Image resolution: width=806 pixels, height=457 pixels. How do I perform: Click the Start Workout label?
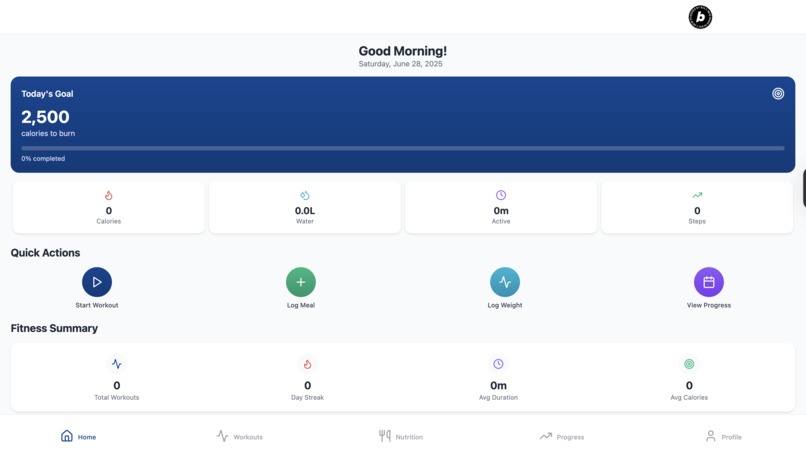[x=97, y=305]
